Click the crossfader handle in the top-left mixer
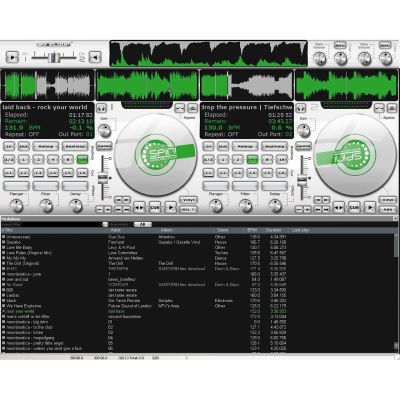The height and width of the screenshot is (400, 400). tap(54, 57)
